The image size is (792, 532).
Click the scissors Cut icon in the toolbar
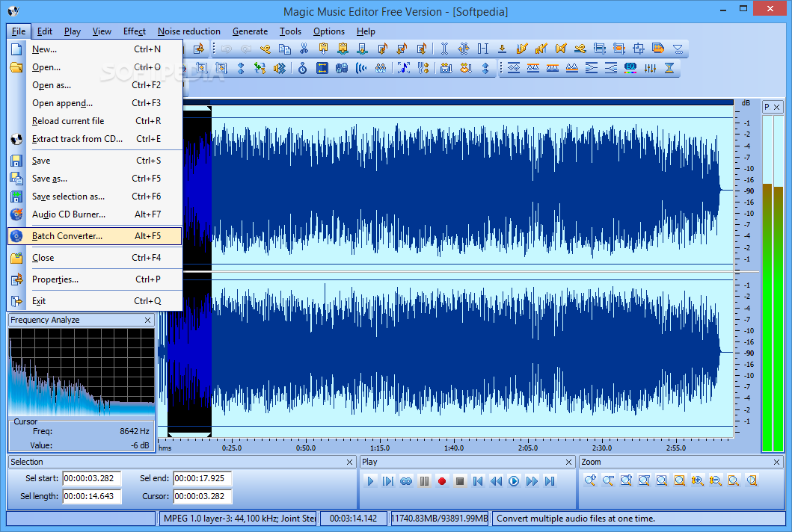tap(304, 49)
